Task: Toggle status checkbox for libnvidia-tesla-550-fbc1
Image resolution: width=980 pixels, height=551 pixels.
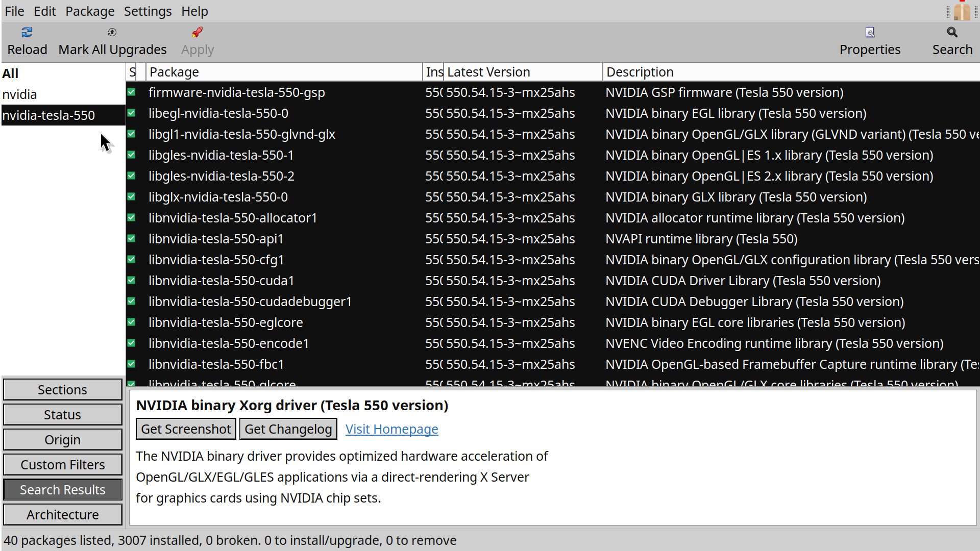Action: pyautogui.click(x=132, y=364)
